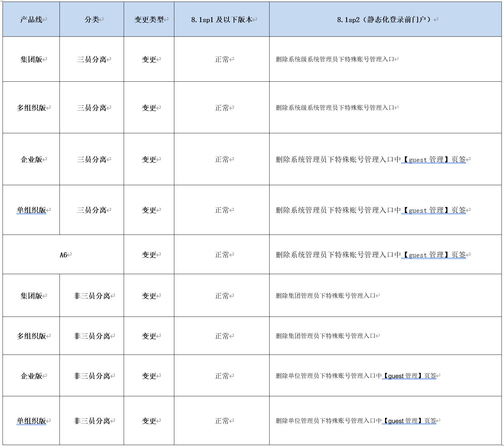Click 删除系统级系统管理员下特殊账号管理入口 in the 多组织版 row

tap(335, 108)
